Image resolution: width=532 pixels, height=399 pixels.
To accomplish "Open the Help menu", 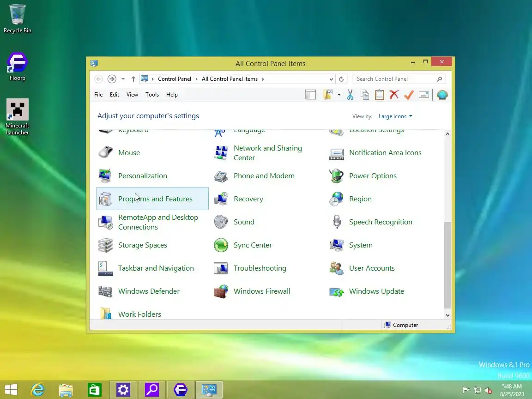I will 172,95.
